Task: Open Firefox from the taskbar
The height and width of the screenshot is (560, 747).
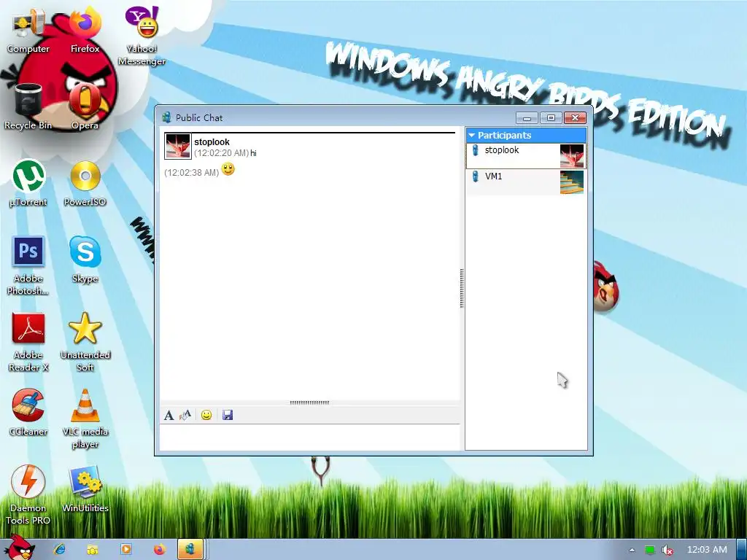Action: pos(160,549)
